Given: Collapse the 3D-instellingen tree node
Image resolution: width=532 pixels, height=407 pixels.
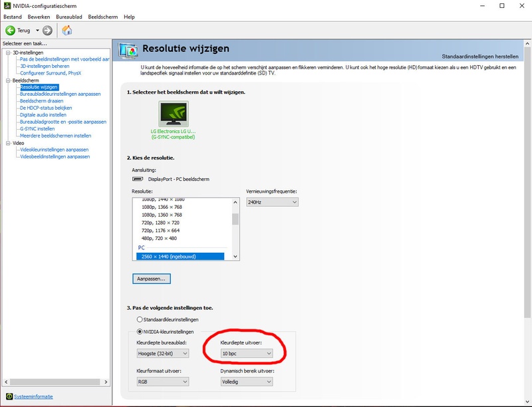Looking at the screenshot, I should (8, 53).
